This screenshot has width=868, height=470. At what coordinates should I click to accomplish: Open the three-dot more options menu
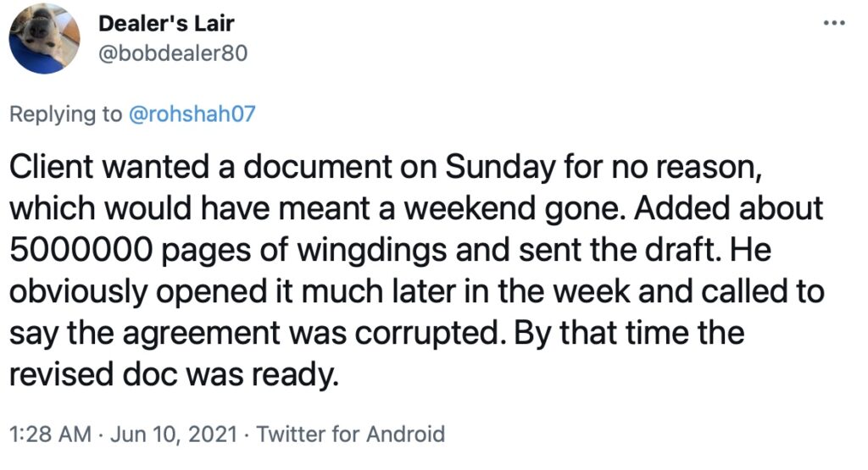pos(834,23)
